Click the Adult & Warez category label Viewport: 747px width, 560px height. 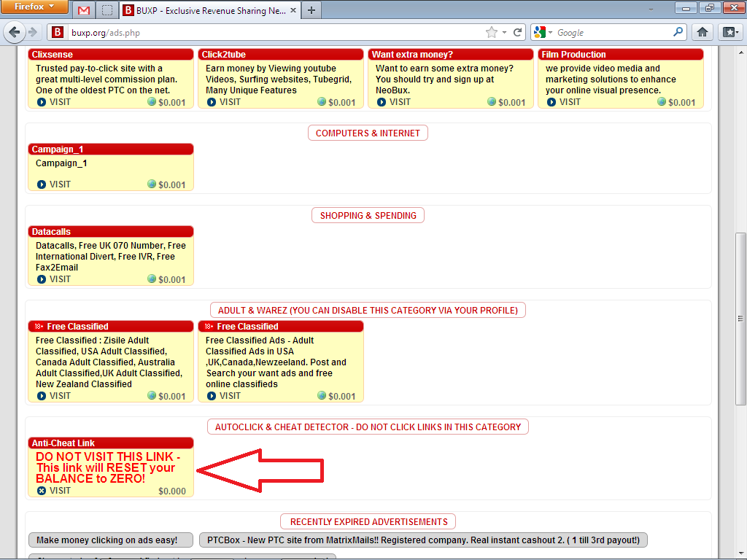[x=368, y=311]
